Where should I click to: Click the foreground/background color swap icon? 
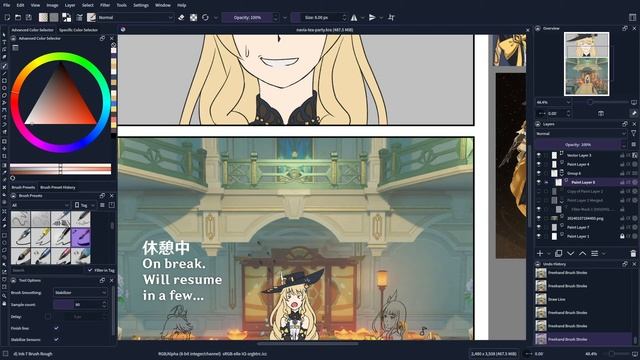pos(67,18)
